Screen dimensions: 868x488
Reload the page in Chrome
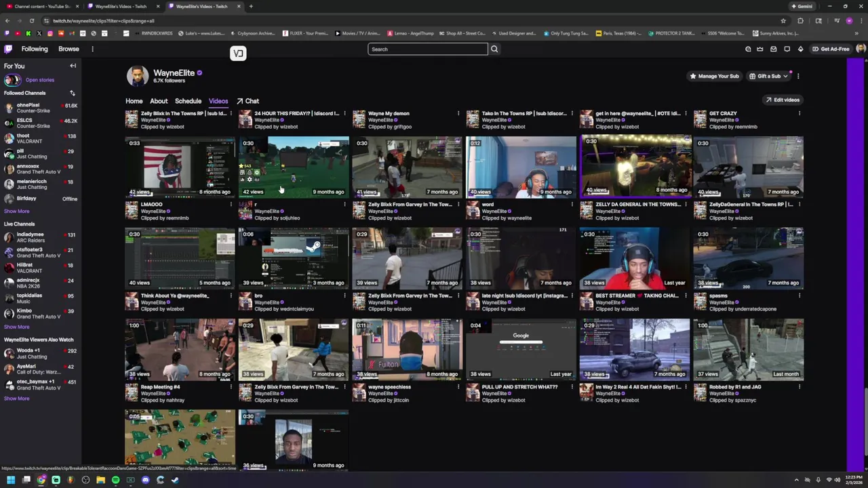click(x=31, y=20)
